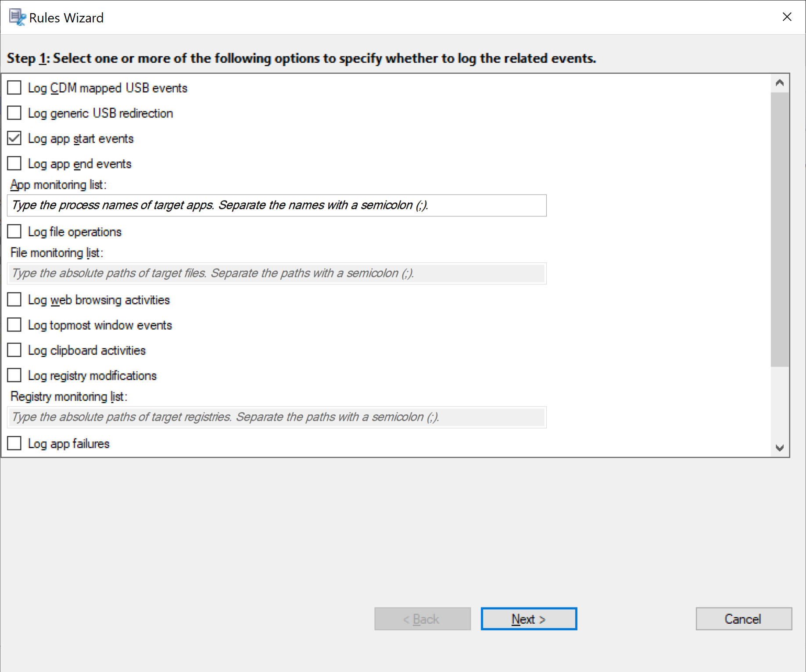Check Log generic USB redirection
Viewport: 806px width, 672px height.
(14, 113)
